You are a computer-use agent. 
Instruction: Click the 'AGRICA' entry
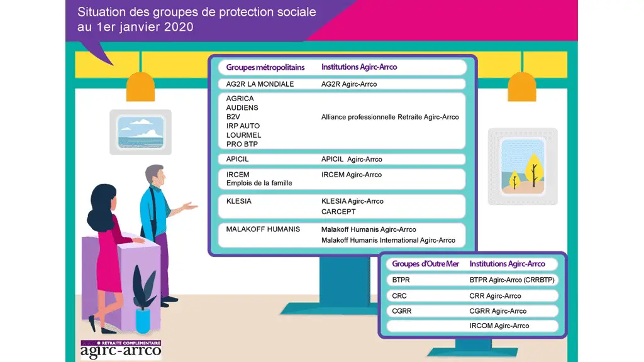tap(240, 99)
